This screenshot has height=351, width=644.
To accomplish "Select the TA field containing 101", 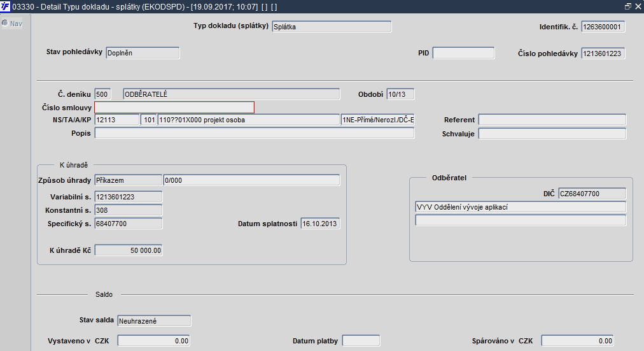I will pyautogui.click(x=148, y=120).
